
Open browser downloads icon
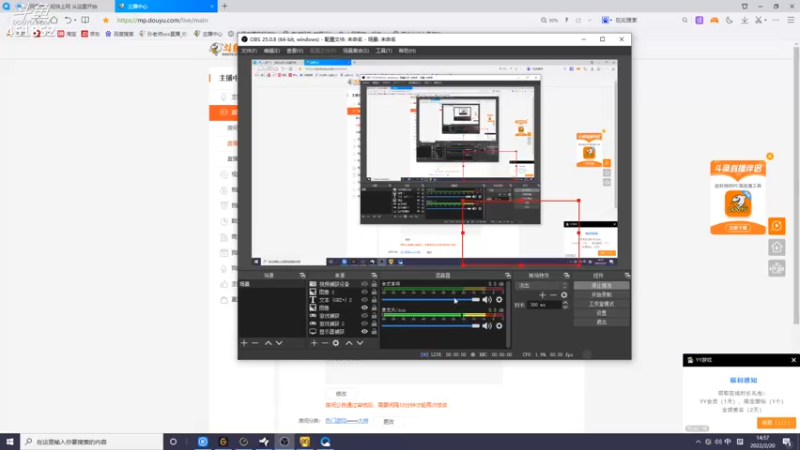click(745, 20)
